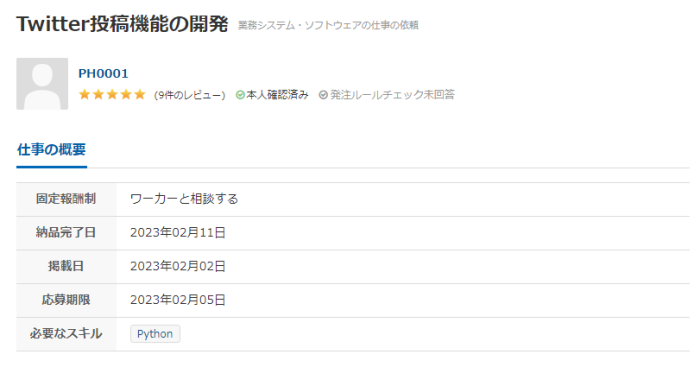Click the Python skill tag

pyautogui.click(x=155, y=334)
